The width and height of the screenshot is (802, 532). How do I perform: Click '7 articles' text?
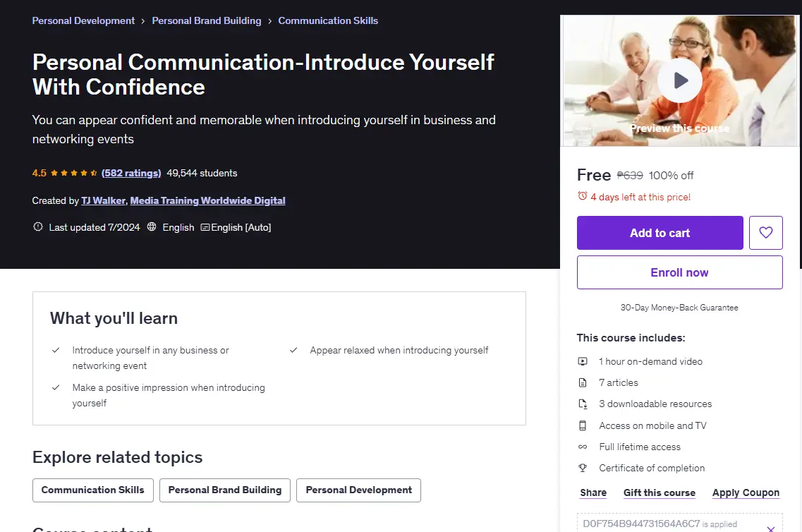point(619,382)
